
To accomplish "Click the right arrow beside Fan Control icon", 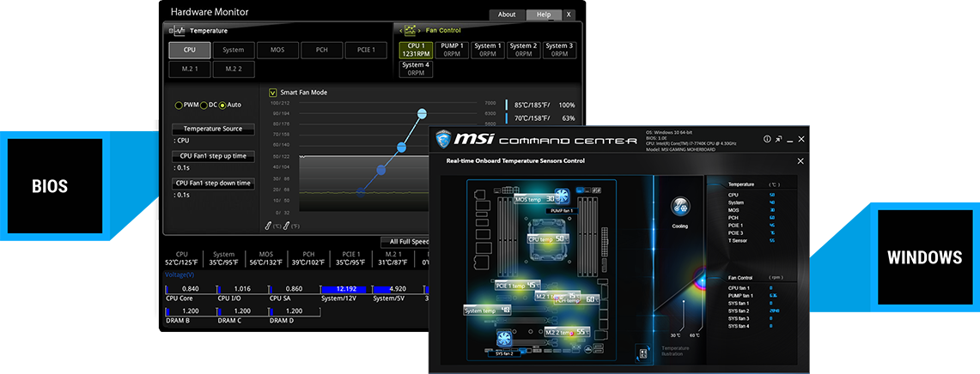I will pos(420,30).
